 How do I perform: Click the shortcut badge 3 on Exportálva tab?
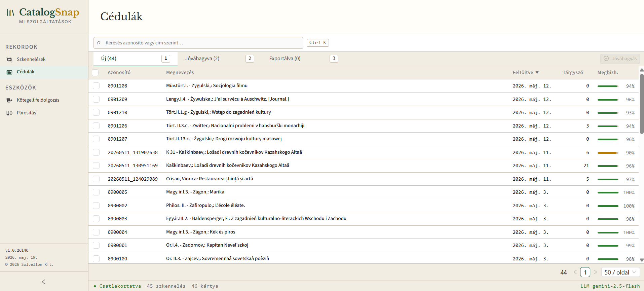(334, 59)
